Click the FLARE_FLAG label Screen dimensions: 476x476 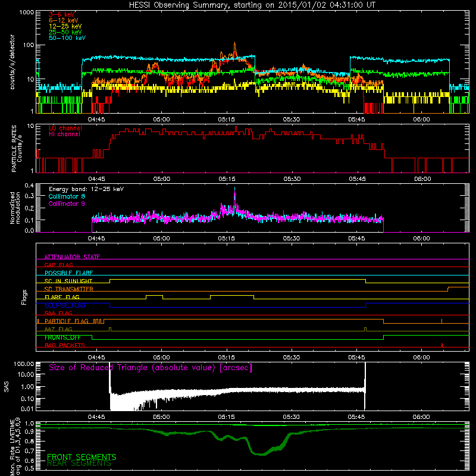pos(62,297)
